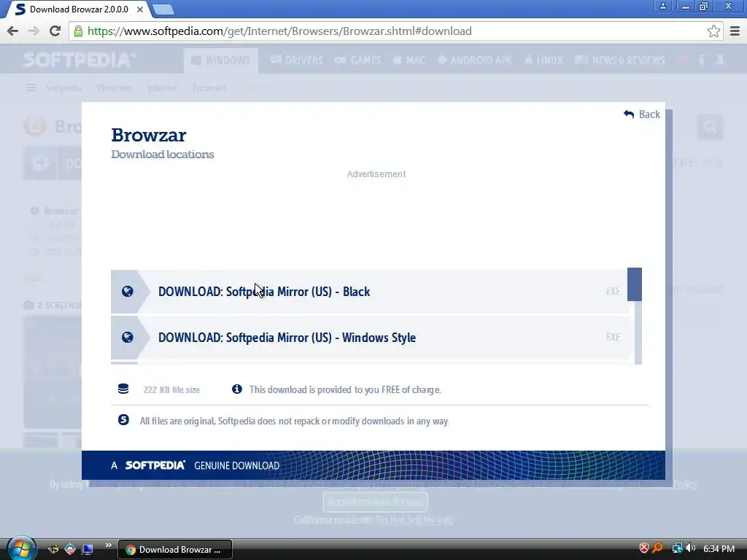Click the show desktop quick launch icon
The height and width of the screenshot is (560, 747).
(x=88, y=550)
